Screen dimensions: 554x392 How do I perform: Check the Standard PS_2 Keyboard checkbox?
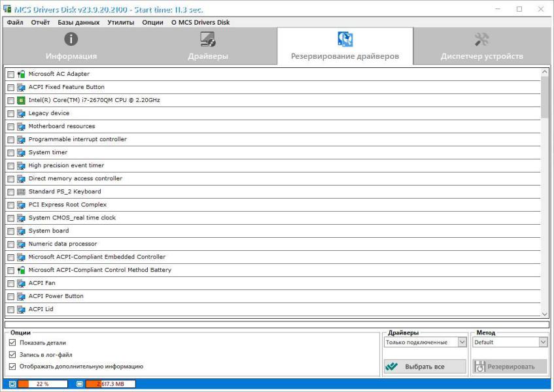click(x=11, y=192)
